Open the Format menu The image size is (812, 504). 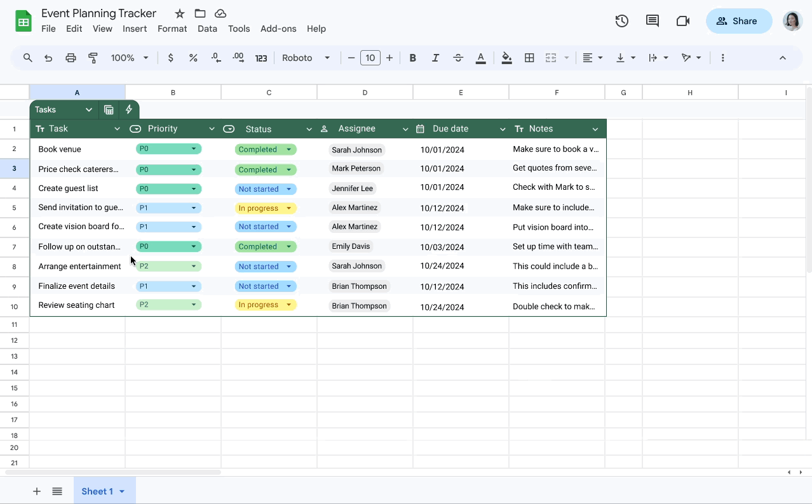[x=172, y=29]
